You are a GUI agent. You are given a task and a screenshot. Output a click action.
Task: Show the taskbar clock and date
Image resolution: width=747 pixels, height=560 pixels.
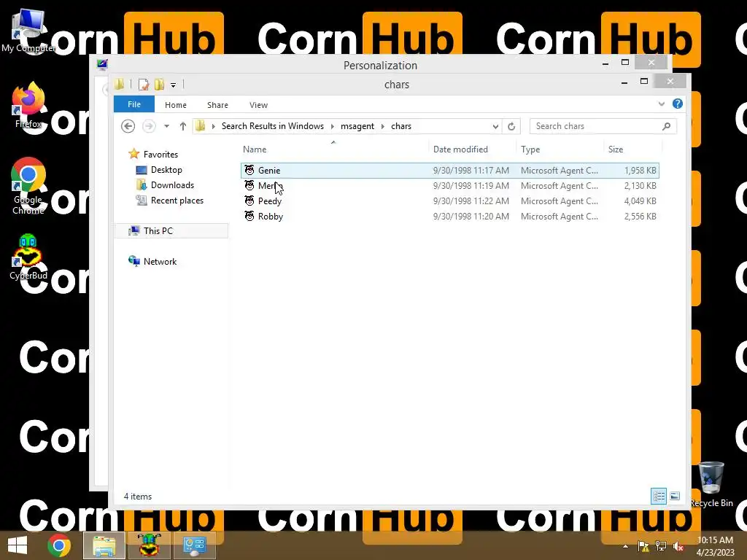coord(715,546)
